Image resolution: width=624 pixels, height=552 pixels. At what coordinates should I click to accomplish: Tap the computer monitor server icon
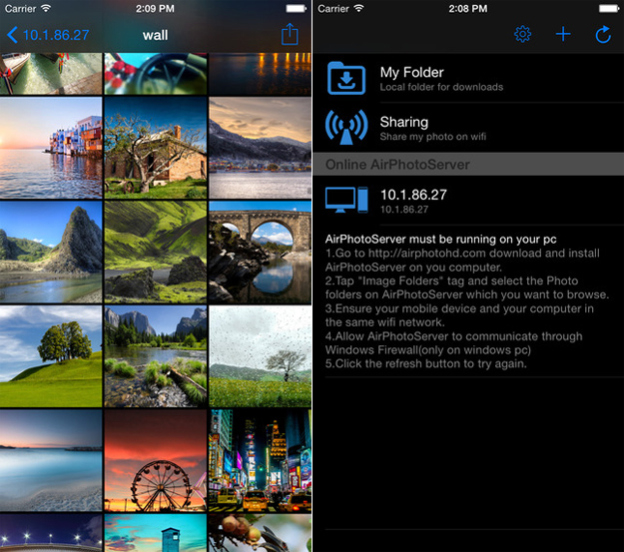tap(347, 200)
